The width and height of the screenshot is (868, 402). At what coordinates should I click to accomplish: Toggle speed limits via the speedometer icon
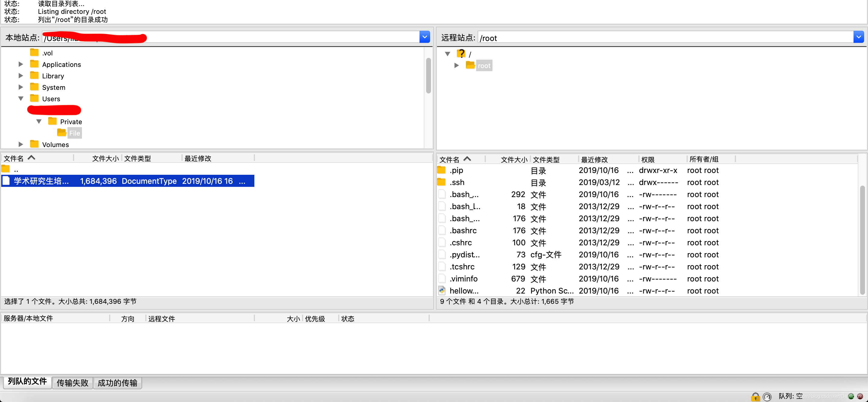(x=767, y=397)
